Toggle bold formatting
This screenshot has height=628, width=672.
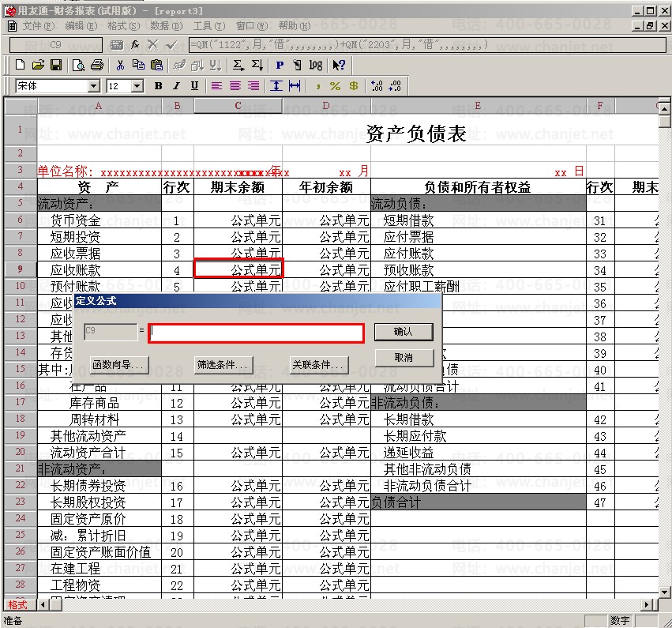[x=158, y=85]
